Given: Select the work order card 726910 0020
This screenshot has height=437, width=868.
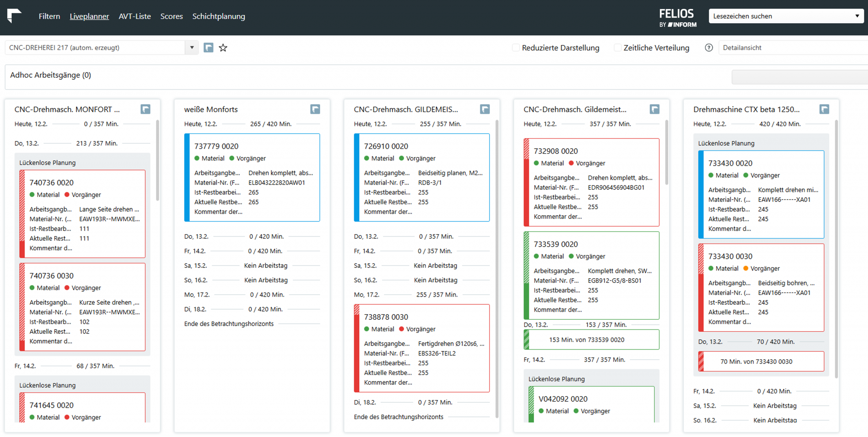Looking at the screenshot, I should [x=422, y=178].
